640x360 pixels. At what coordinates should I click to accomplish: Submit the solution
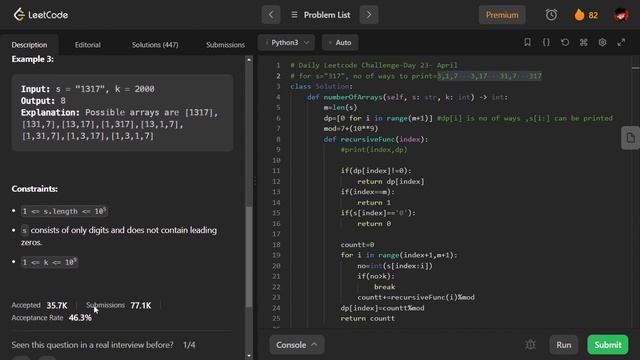(x=608, y=345)
